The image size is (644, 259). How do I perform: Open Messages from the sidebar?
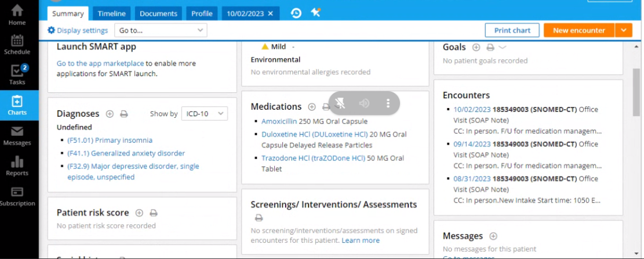tap(17, 135)
